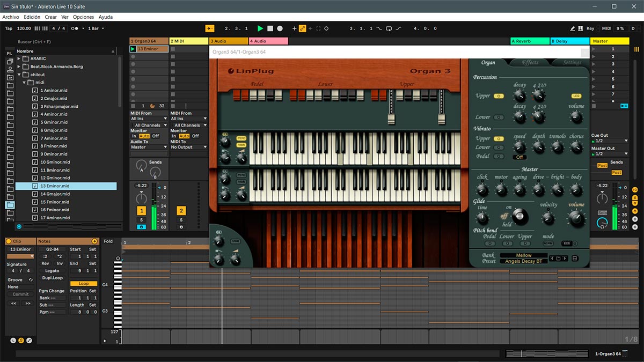This screenshot has width=644, height=362.
Task: Toggle Vibrato Pedal switch
Action: click(499, 157)
